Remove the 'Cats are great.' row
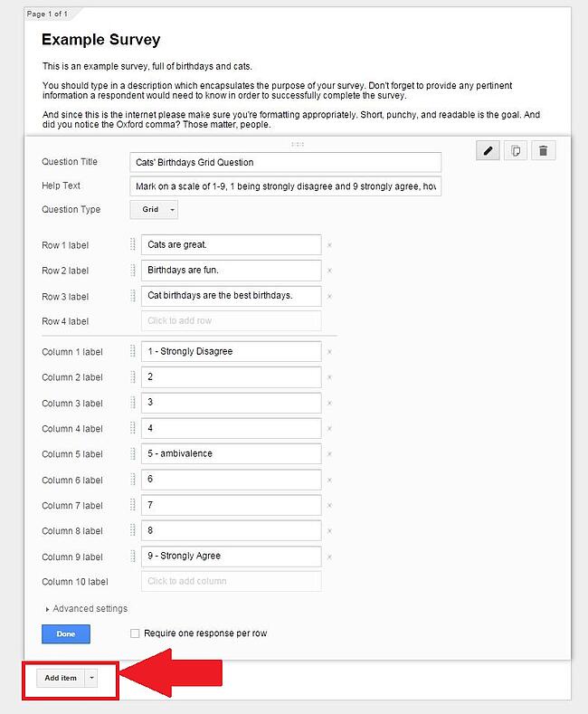Viewport: 588px width, 714px height. pyautogui.click(x=329, y=245)
